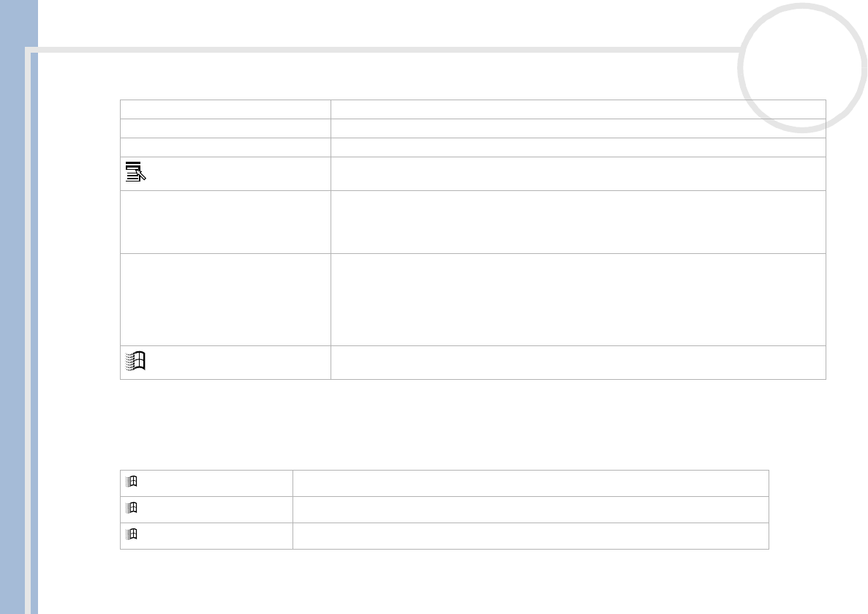Click second row's left cell in upper table
868x614 pixels.
pos(225,128)
